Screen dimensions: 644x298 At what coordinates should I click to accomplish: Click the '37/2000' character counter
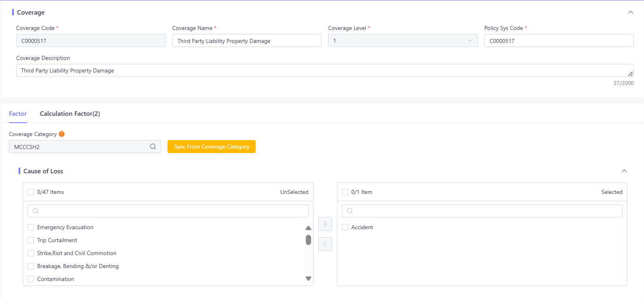click(x=623, y=83)
